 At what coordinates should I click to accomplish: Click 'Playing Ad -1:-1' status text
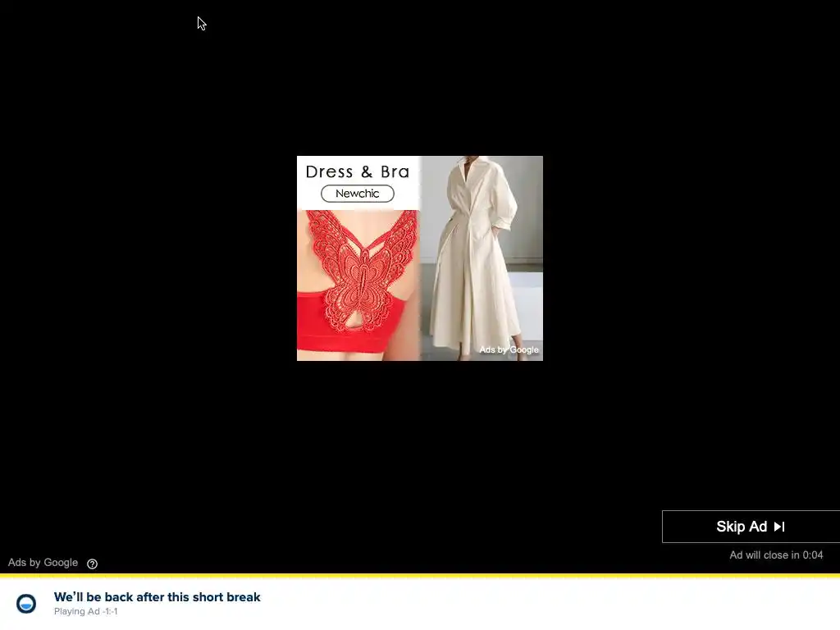[x=85, y=611]
